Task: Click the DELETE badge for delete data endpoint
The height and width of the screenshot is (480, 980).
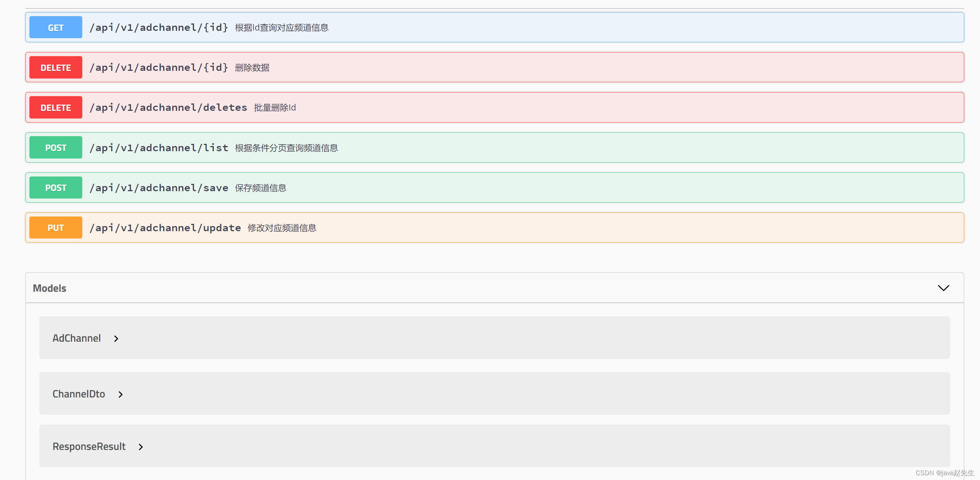Action: click(55, 67)
